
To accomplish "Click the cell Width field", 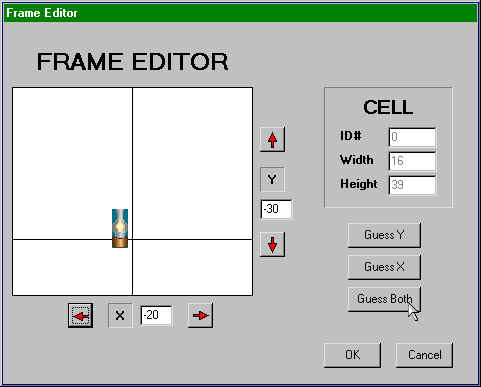I will point(412,161).
